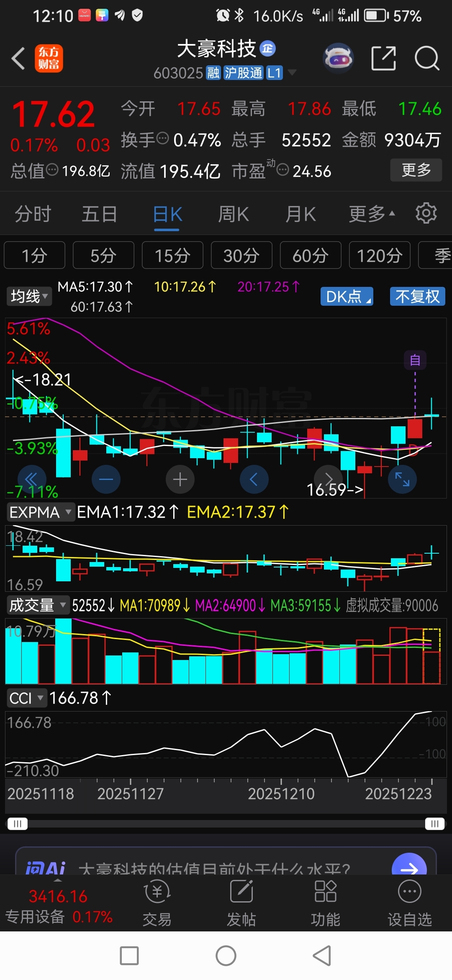This screenshot has width=452, height=980.
Task: Open CCI indicator dropdown
Action: (x=26, y=698)
